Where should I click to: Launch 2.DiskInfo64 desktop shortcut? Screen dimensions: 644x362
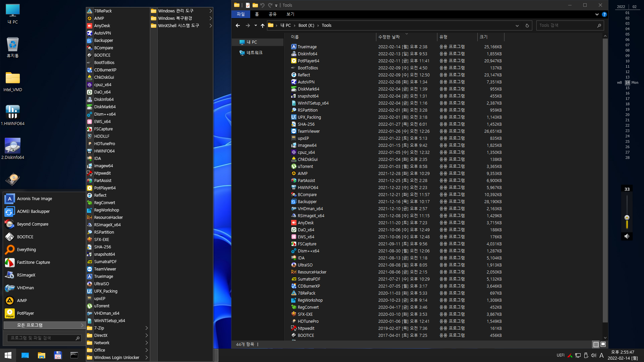pos(13,149)
